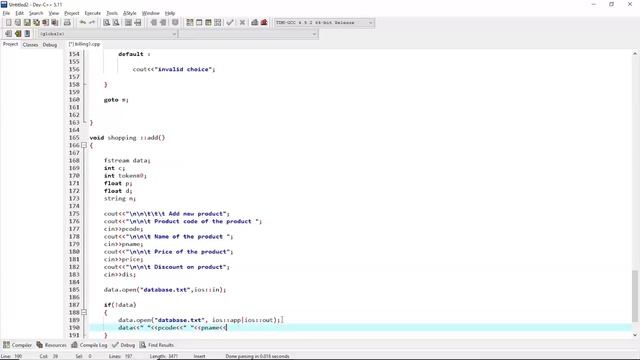640x360 pixels.
Task: Collapse the code fold at line 166
Action: tap(84, 145)
